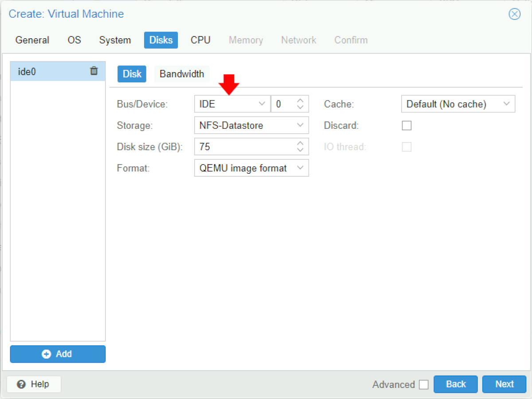The height and width of the screenshot is (399, 532).
Task: Add a new disk
Action: pos(58,354)
